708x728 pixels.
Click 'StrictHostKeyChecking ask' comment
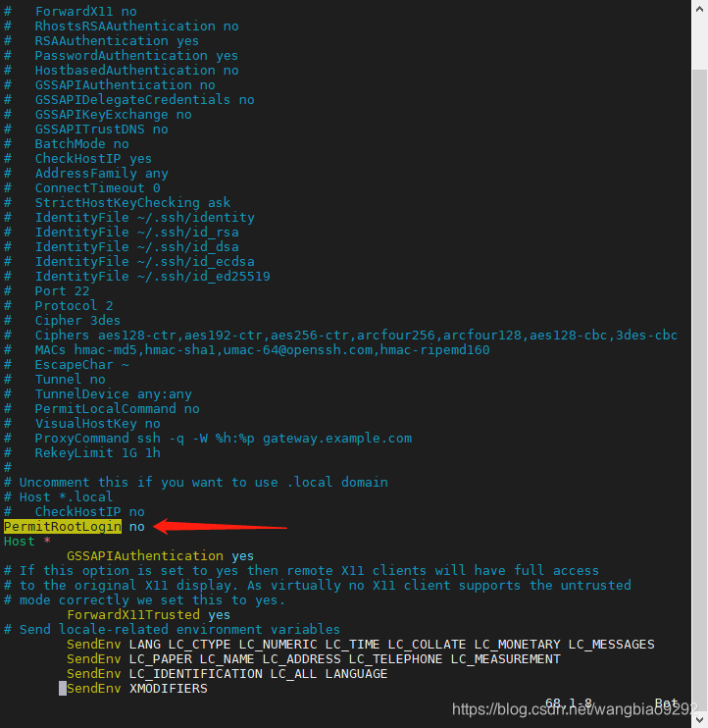(117, 202)
